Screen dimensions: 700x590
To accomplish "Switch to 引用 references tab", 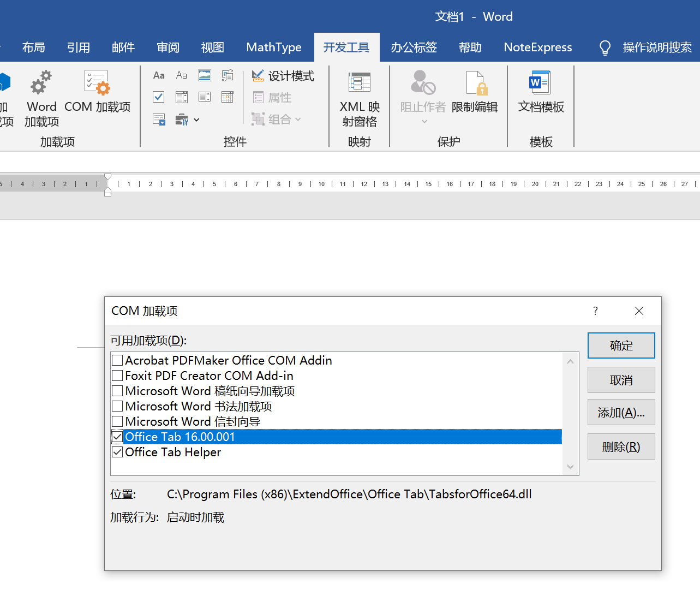I will (x=79, y=47).
